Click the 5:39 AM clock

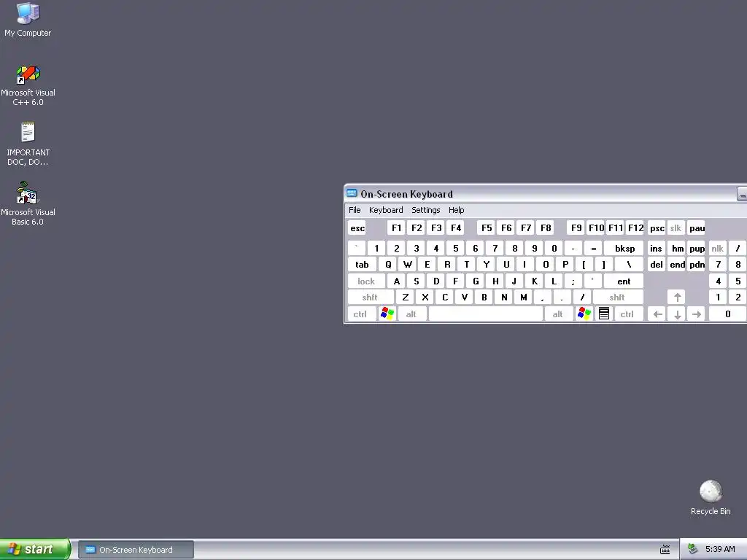720,549
